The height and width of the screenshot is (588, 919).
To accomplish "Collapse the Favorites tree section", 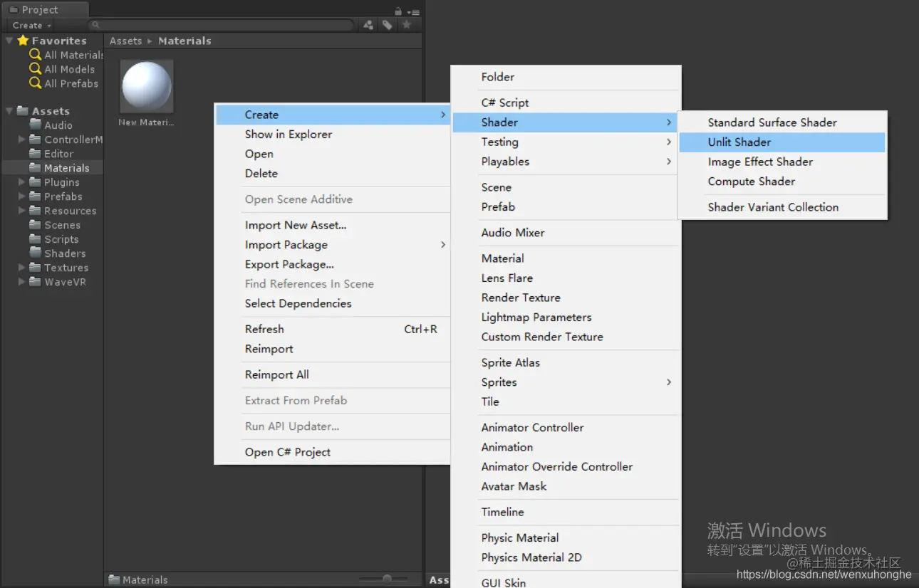I will point(9,41).
